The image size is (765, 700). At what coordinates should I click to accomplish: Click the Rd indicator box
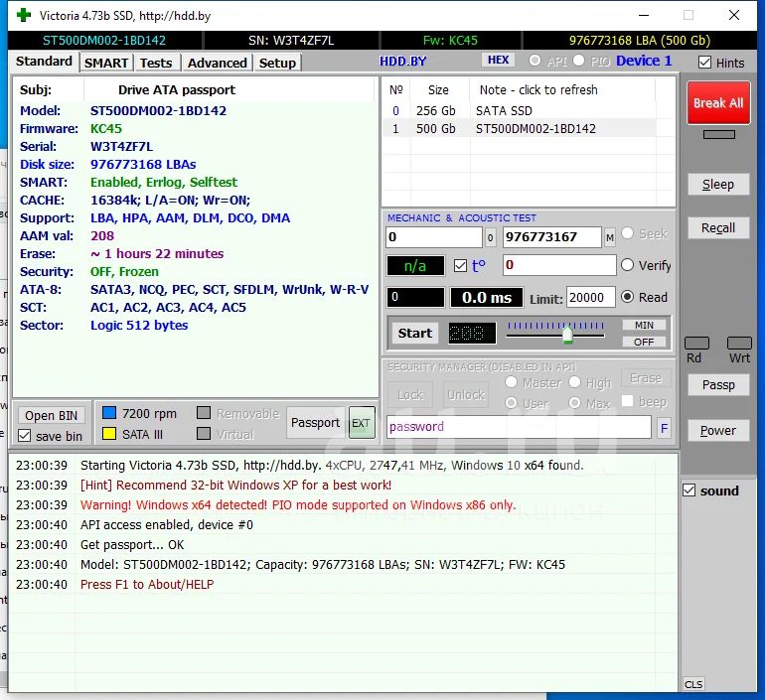696,343
